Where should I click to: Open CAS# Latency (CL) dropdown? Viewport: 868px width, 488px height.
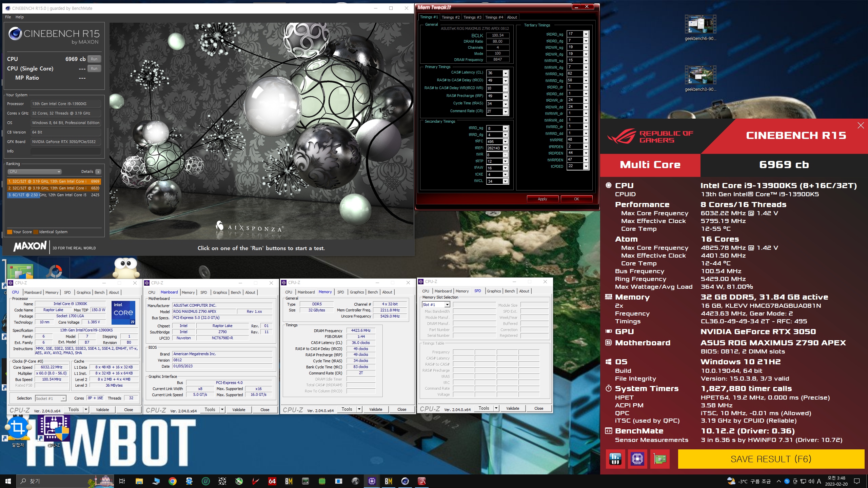point(506,73)
